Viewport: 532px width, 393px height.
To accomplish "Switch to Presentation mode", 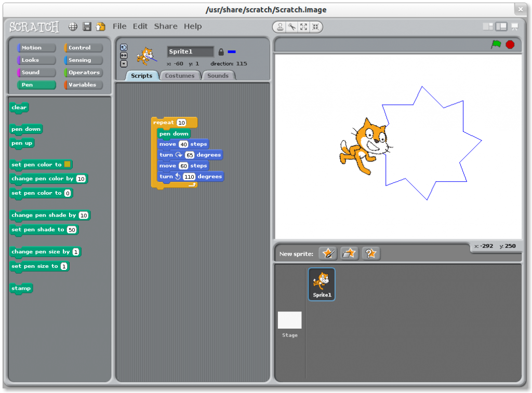I will pos(514,26).
